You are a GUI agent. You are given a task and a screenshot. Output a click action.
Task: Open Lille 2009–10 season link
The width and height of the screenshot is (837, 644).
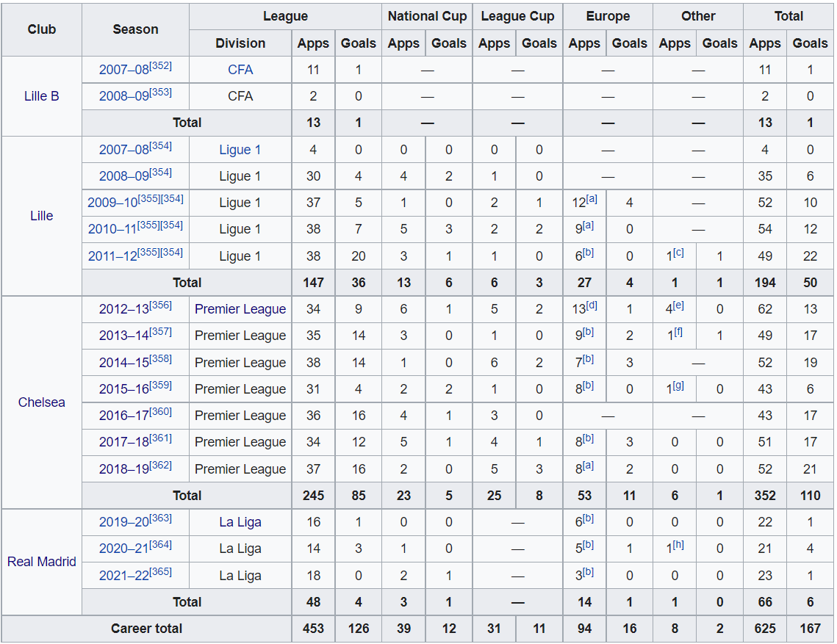(x=112, y=203)
